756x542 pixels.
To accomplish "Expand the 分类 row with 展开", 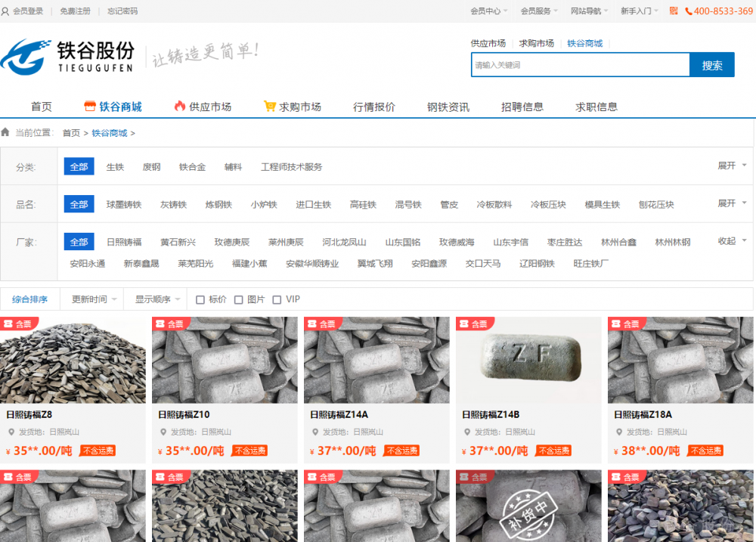I will click(x=731, y=166).
